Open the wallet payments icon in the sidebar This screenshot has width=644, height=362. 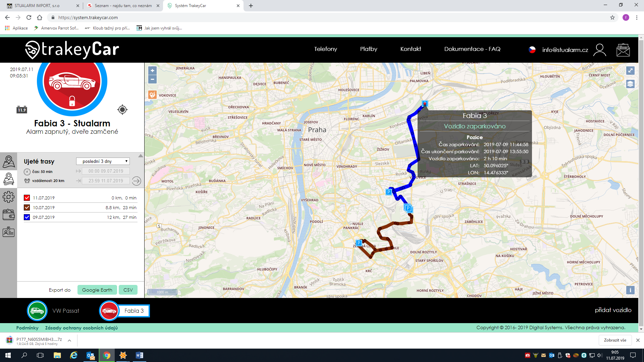click(x=8, y=215)
